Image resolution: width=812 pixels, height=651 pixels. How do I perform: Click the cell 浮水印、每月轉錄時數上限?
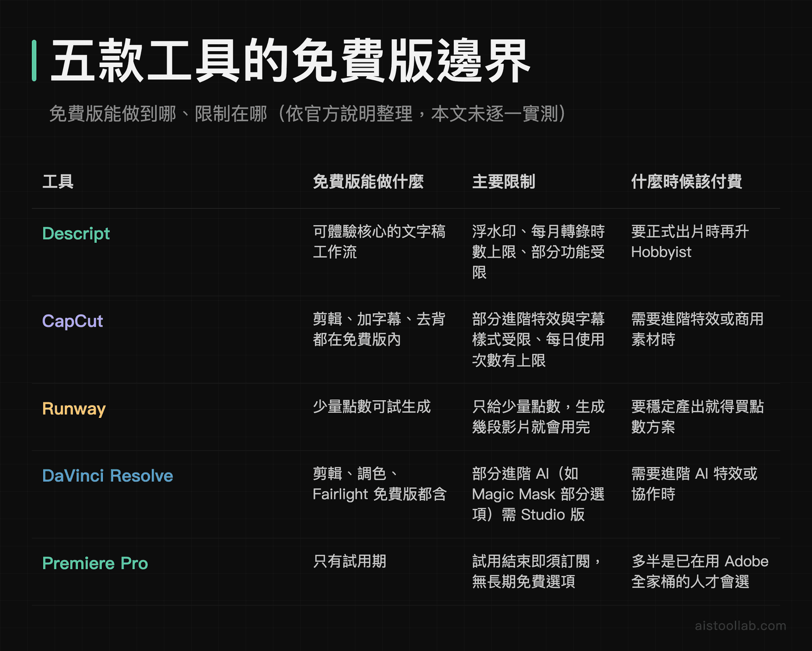click(538, 252)
